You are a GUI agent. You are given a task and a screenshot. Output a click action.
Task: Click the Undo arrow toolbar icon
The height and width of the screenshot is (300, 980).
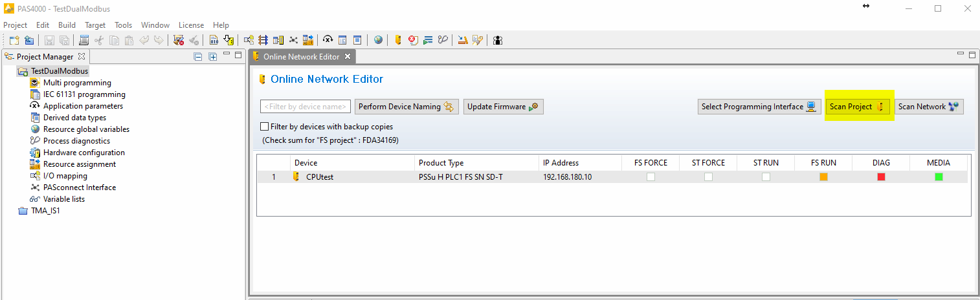[x=144, y=40]
